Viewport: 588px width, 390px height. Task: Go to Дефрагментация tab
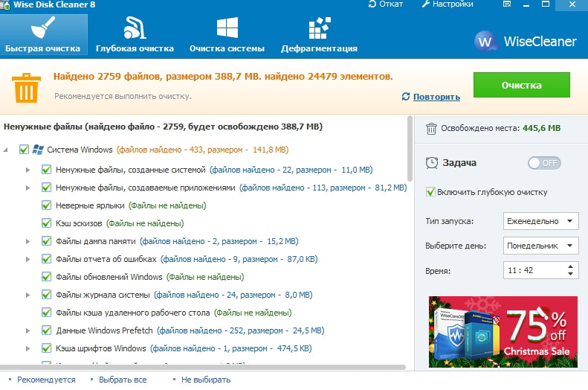pos(319,34)
